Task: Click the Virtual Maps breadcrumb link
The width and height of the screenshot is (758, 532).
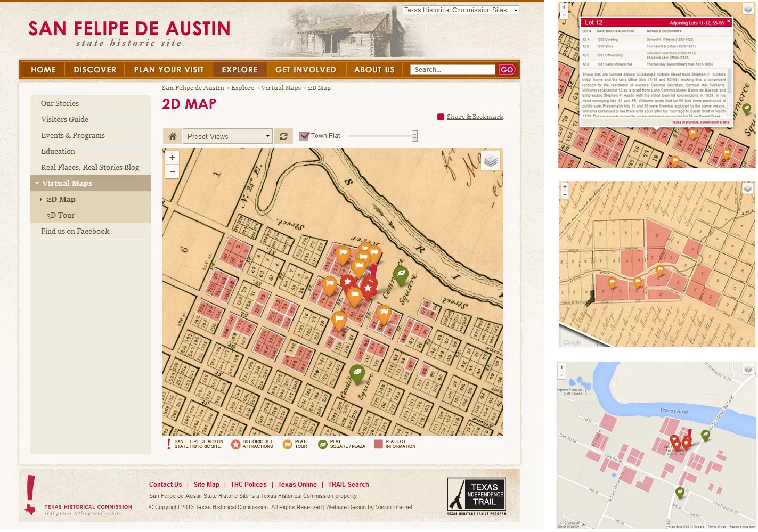Action: point(281,88)
